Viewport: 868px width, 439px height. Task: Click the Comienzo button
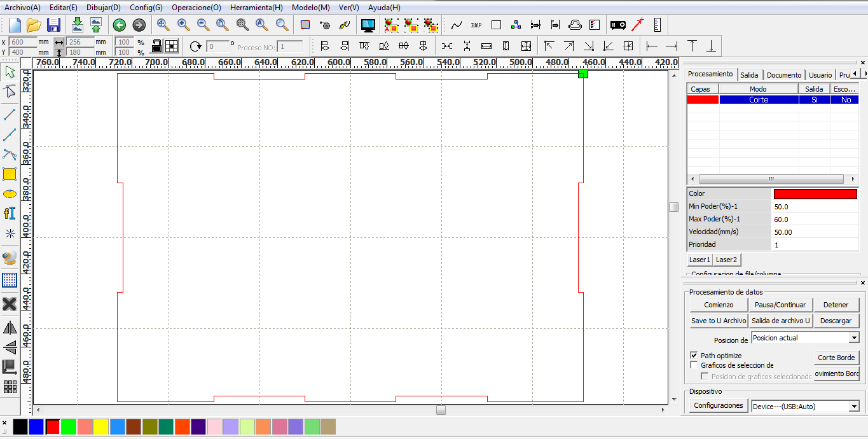[x=719, y=305]
